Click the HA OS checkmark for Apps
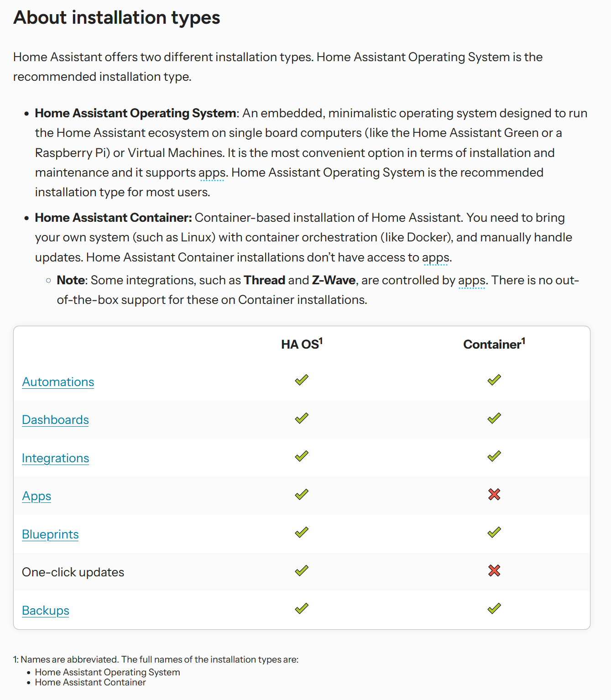This screenshot has width=611, height=700. [x=302, y=494]
